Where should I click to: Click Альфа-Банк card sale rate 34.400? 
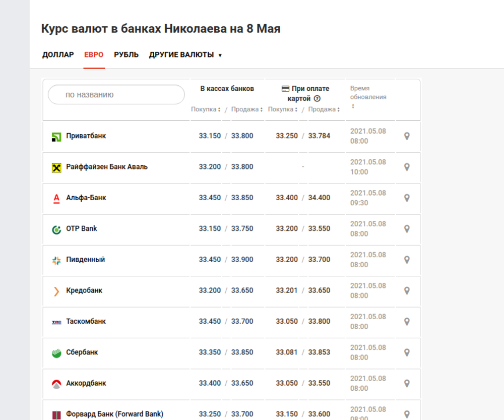pos(319,198)
